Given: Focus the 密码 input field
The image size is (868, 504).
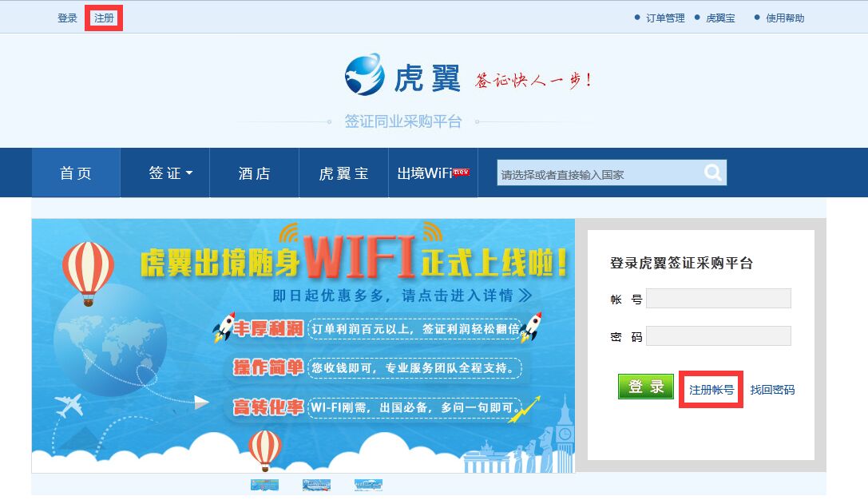Looking at the screenshot, I should [719, 336].
